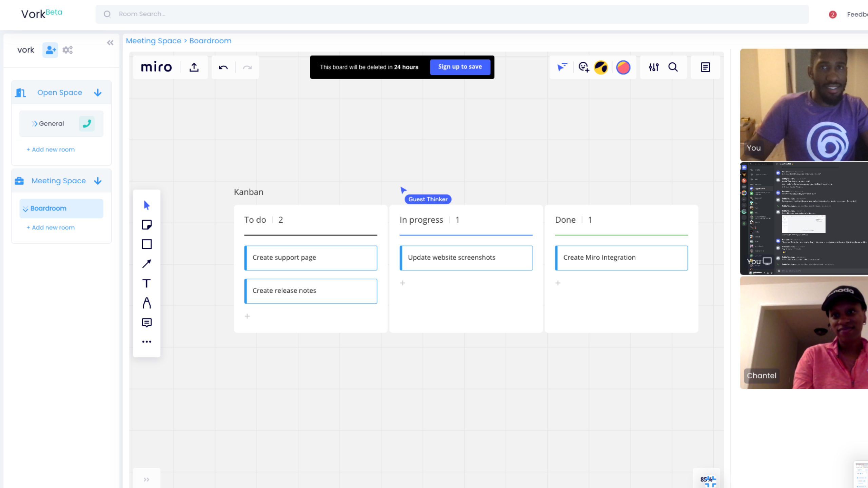Show more tools via three dots
This screenshot has width=868, height=488.
[x=146, y=342]
